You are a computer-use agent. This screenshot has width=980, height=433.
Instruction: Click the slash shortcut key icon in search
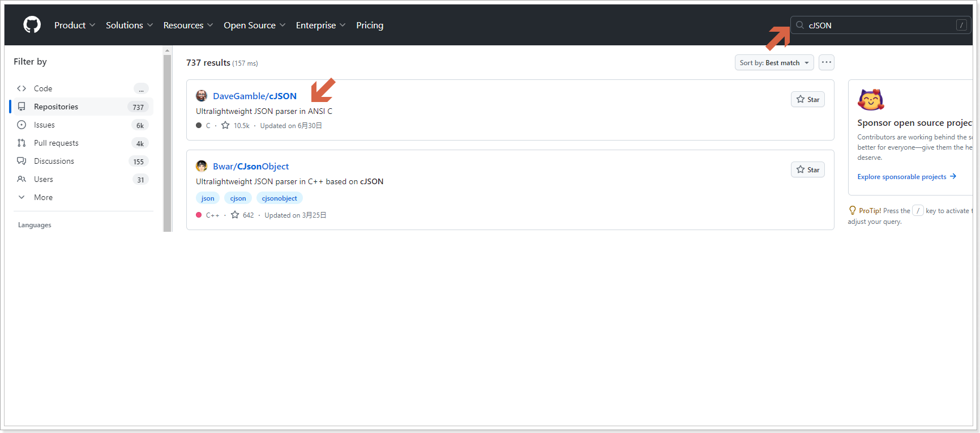(961, 25)
